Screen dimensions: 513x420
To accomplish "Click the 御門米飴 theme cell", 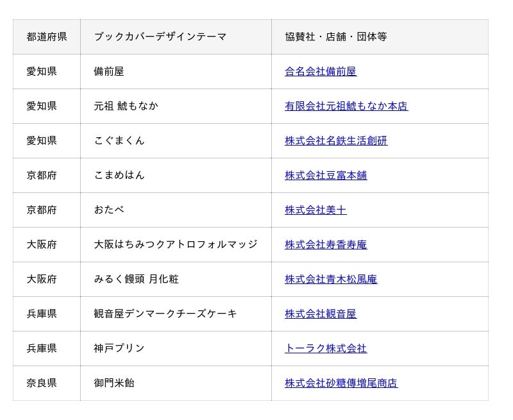I will coord(176,383).
